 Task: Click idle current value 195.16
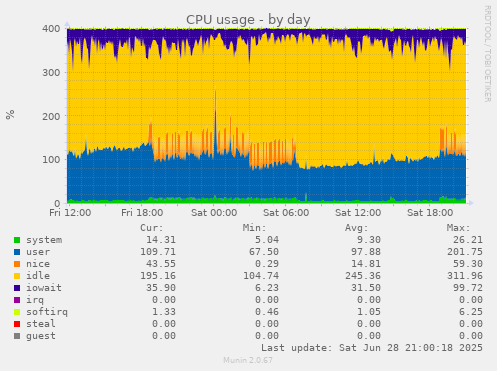[x=158, y=276]
